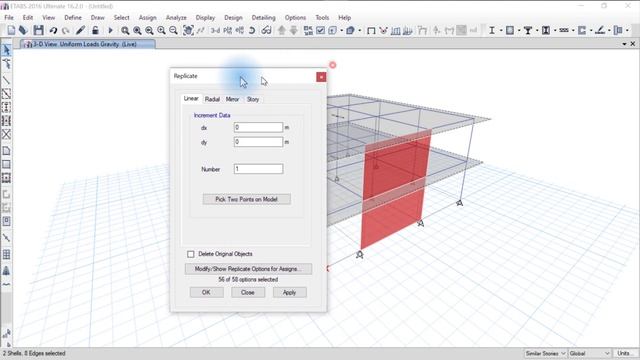Open the view tab list dropdown arrow

(x=624, y=44)
